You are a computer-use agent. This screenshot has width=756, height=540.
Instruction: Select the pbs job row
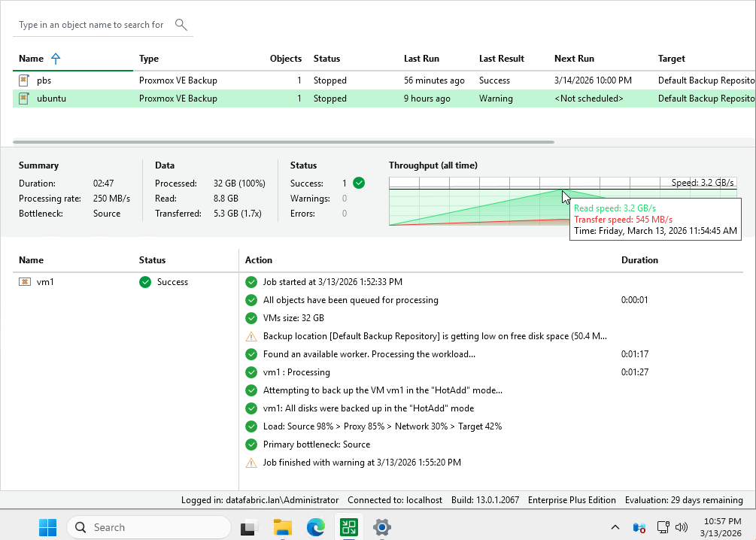click(x=384, y=80)
